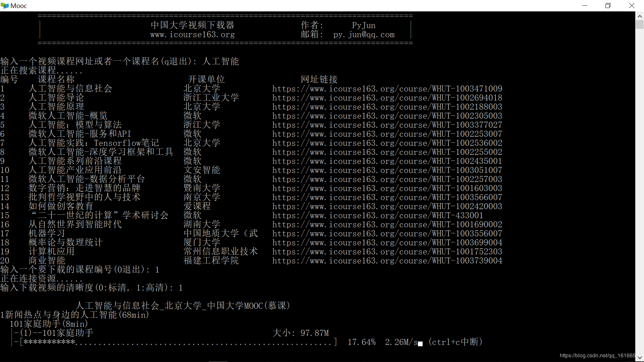
Task: Click URL ending WHUT-1002305003
Action: (387, 116)
